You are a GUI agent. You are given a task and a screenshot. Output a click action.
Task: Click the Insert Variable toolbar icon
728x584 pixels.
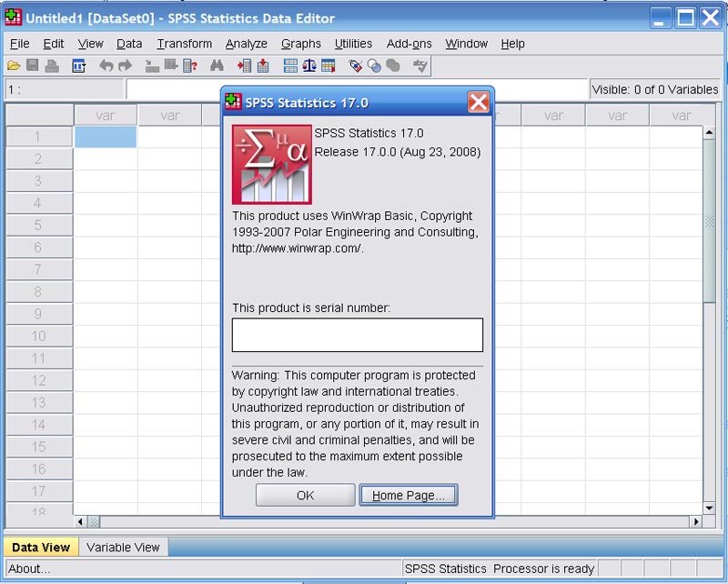pos(263,65)
